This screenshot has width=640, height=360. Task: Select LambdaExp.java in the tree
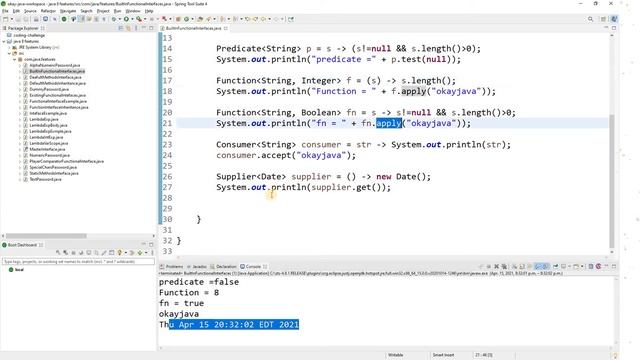click(43, 119)
